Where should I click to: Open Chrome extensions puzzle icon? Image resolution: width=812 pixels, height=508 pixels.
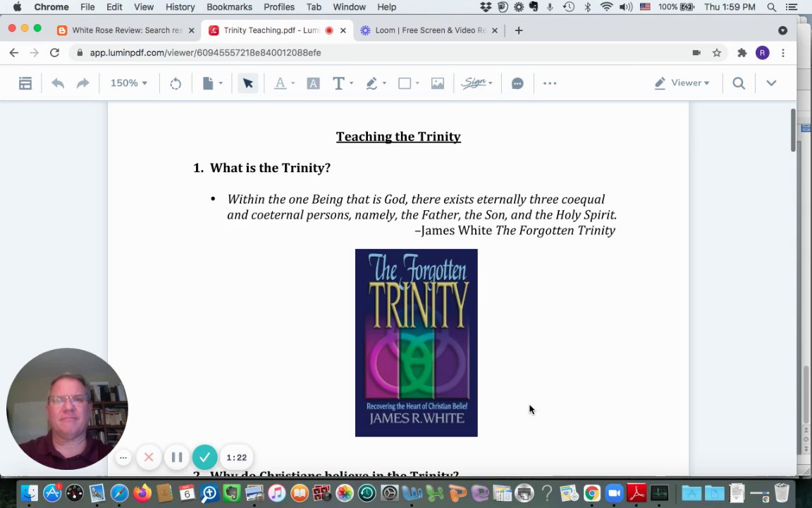pyautogui.click(x=742, y=52)
